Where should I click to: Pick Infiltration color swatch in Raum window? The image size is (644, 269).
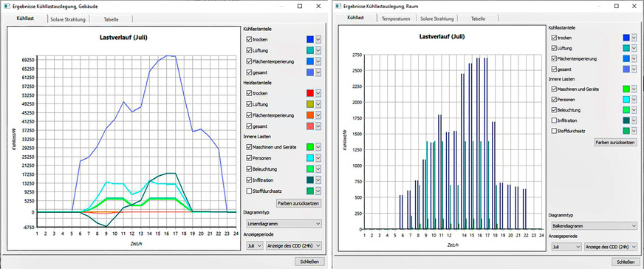(626, 120)
